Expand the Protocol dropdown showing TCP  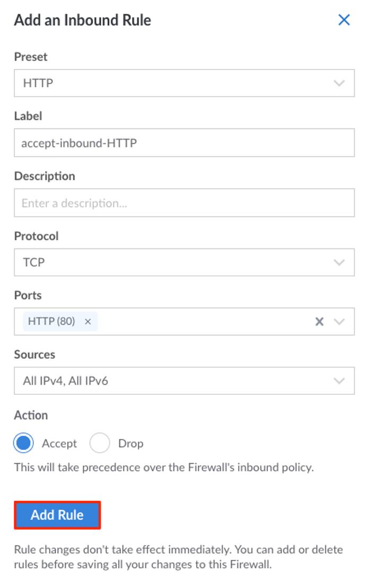pyautogui.click(x=184, y=262)
